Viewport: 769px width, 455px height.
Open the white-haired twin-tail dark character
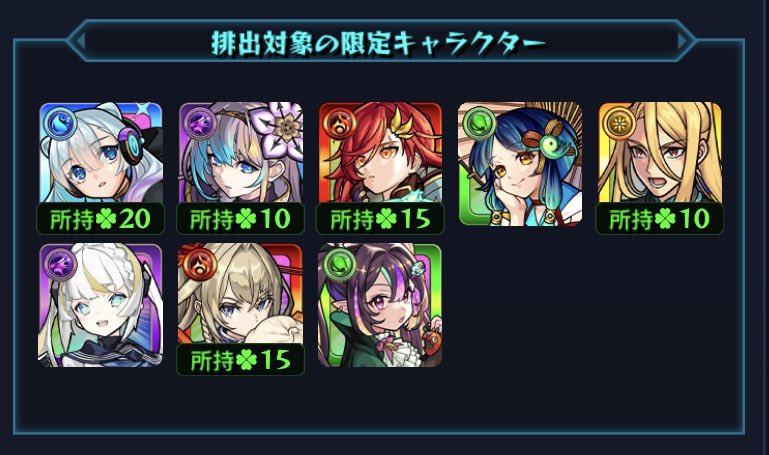click(x=101, y=305)
